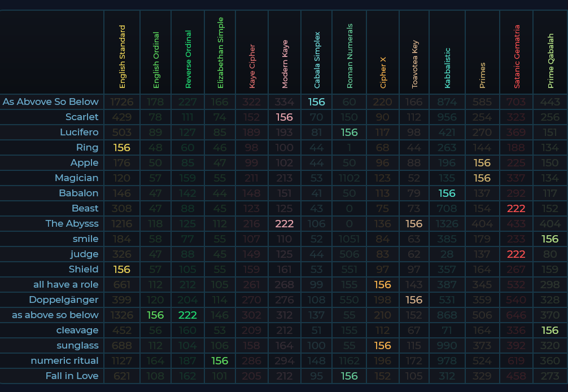
Task: Click the Roman Numerals cipher header
Action: (349, 56)
